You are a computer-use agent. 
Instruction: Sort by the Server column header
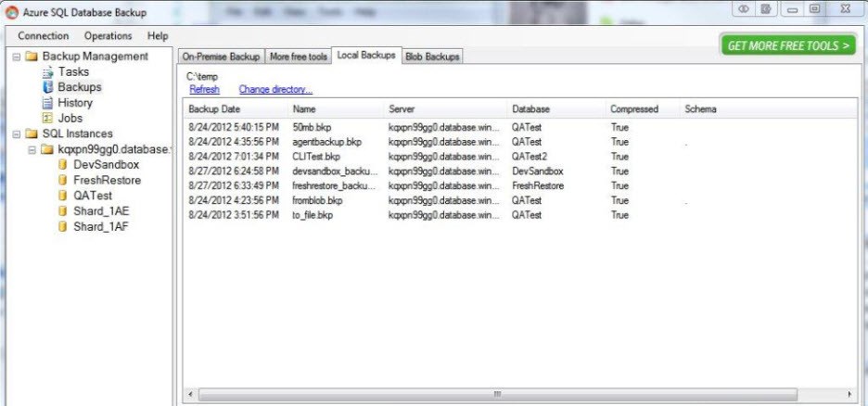[445, 109]
